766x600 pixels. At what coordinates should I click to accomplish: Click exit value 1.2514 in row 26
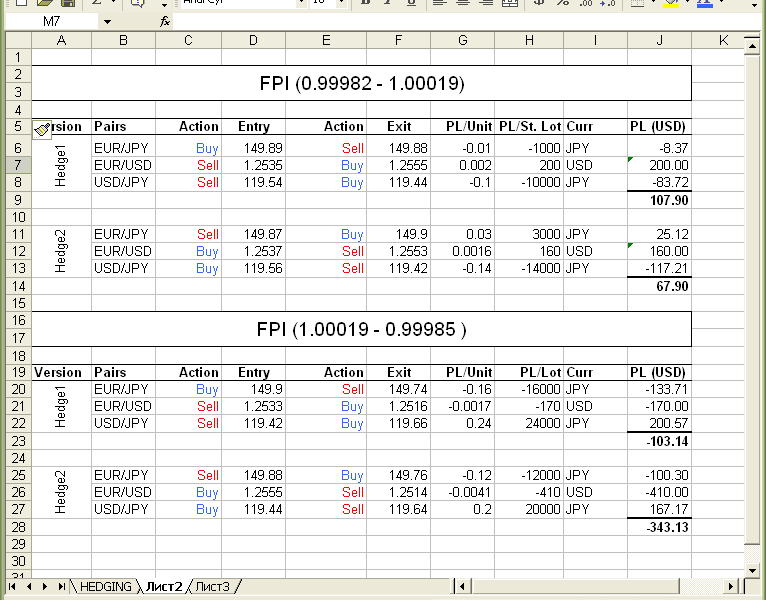(x=399, y=492)
